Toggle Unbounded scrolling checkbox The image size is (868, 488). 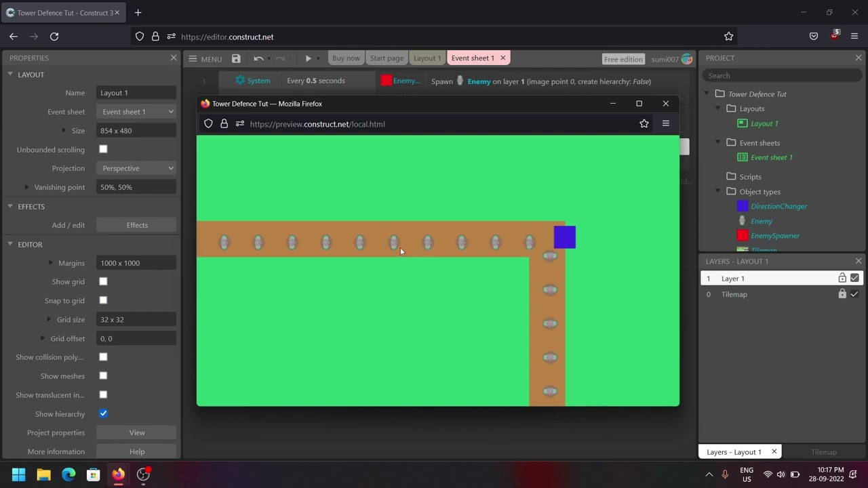tap(103, 149)
